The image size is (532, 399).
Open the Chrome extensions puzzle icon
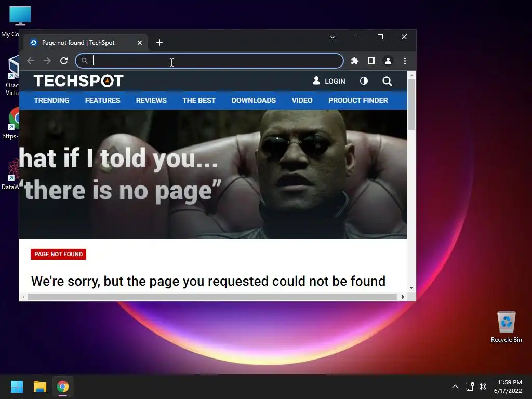tap(354, 61)
